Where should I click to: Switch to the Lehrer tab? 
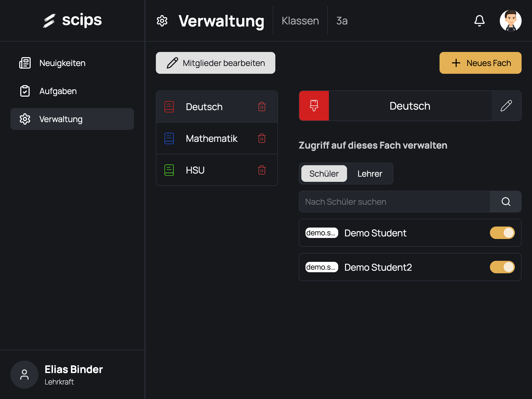[370, 174]
